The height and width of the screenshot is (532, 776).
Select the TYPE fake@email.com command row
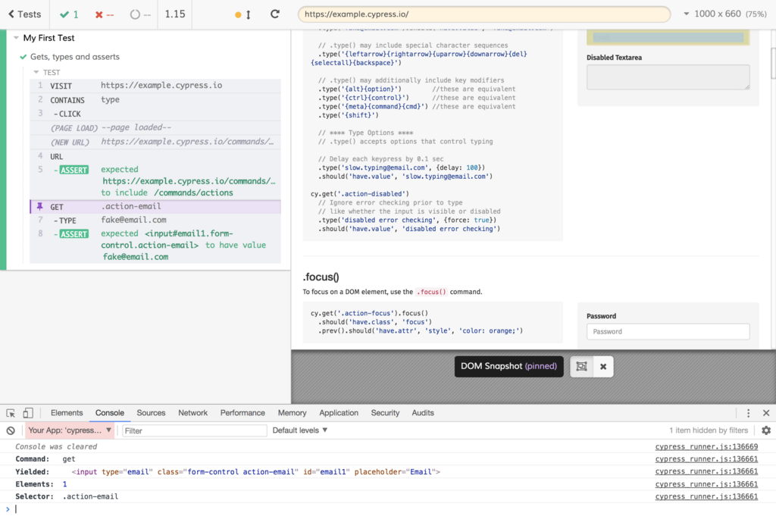(x=155, y=221)
